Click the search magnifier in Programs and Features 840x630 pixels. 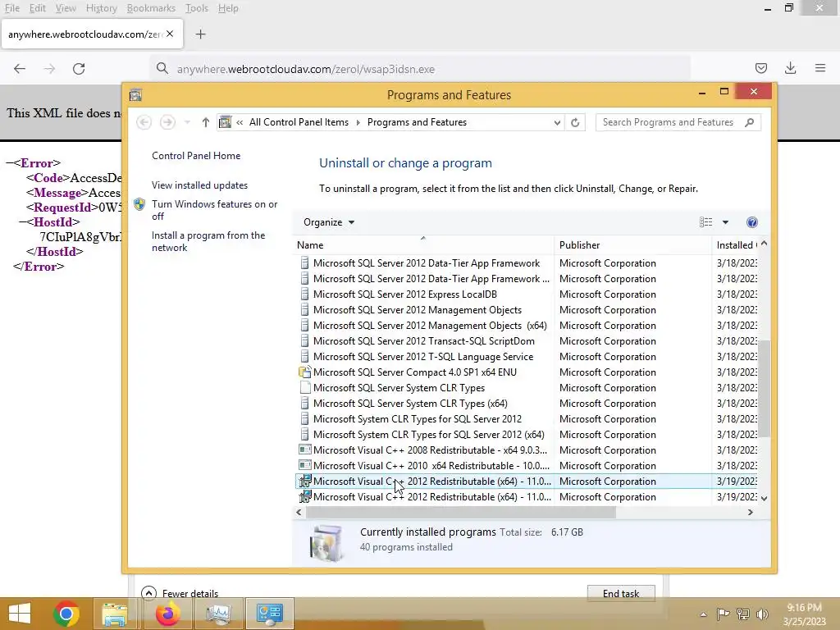(749, 122)
